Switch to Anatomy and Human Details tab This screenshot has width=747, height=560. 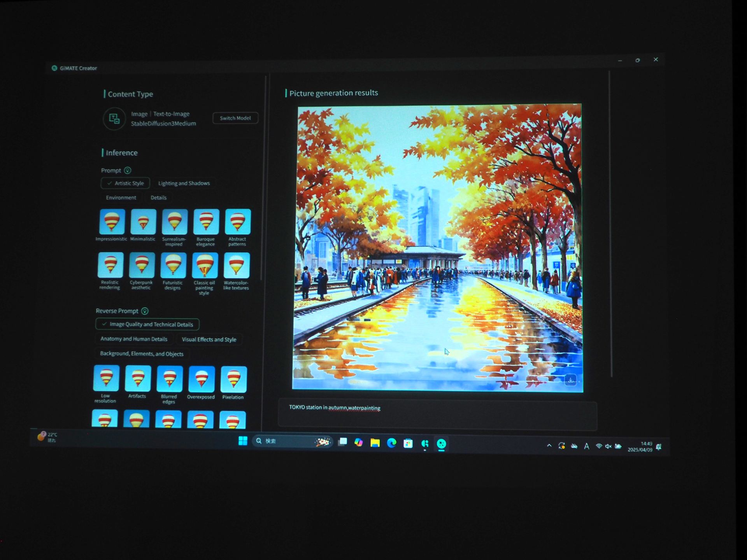(x=134, y=339)
